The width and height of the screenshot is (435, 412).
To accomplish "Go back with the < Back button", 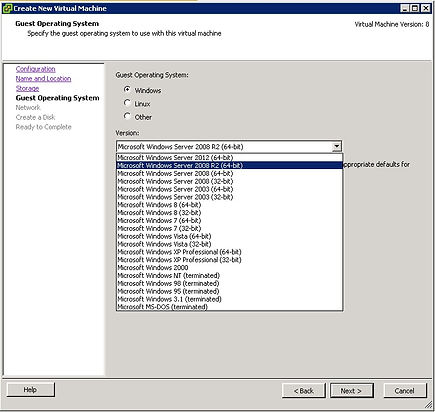I will pyautogui.click(x=304, y=391).
